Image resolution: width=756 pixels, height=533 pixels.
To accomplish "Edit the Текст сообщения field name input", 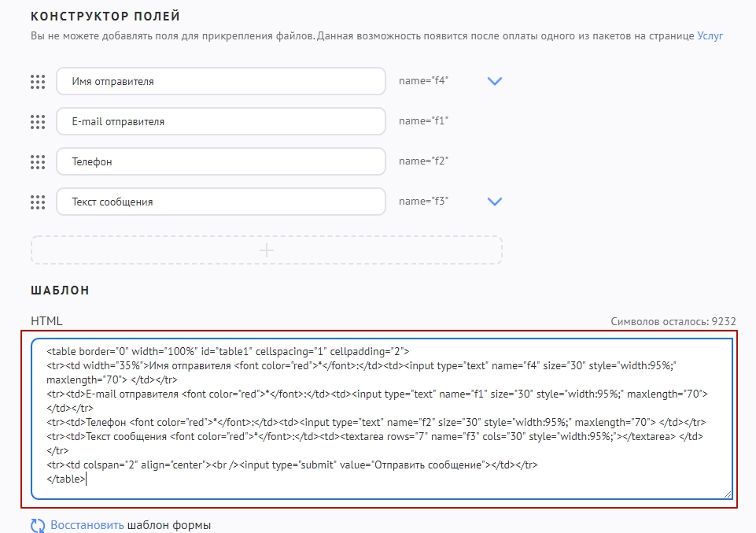I will click(221, 202).
